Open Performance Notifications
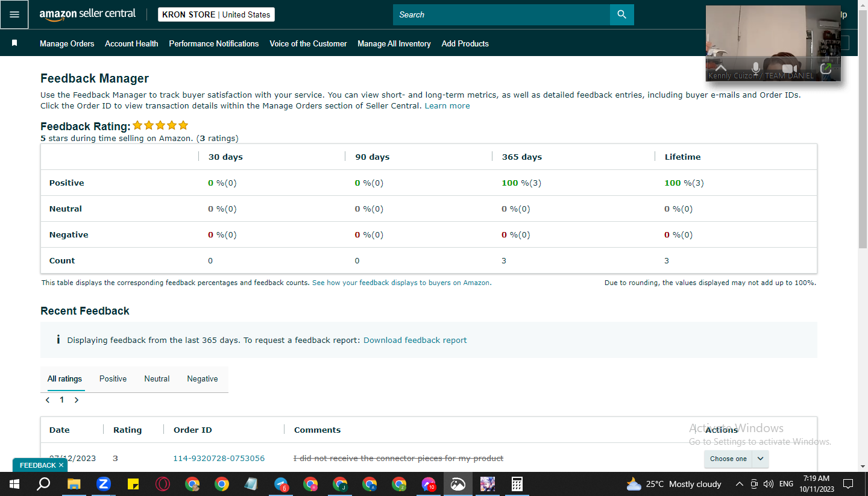868x496 pixels. (x=214, y=43)
